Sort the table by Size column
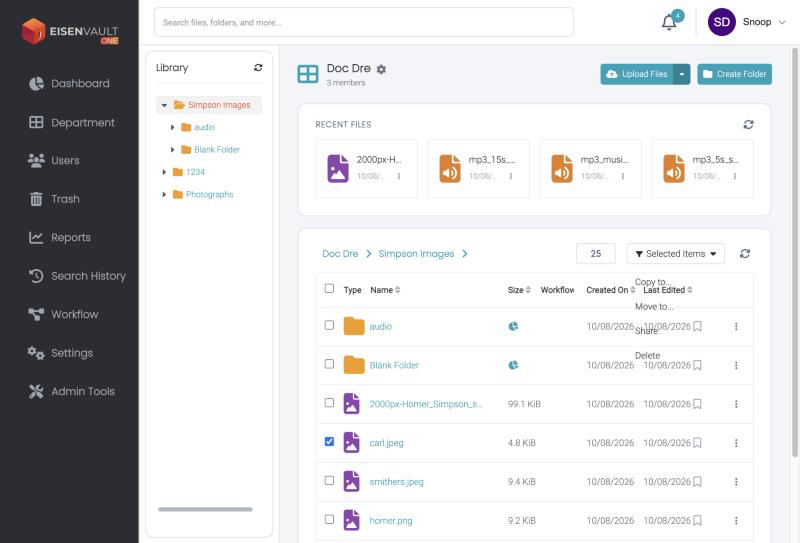 click(519, 290)
